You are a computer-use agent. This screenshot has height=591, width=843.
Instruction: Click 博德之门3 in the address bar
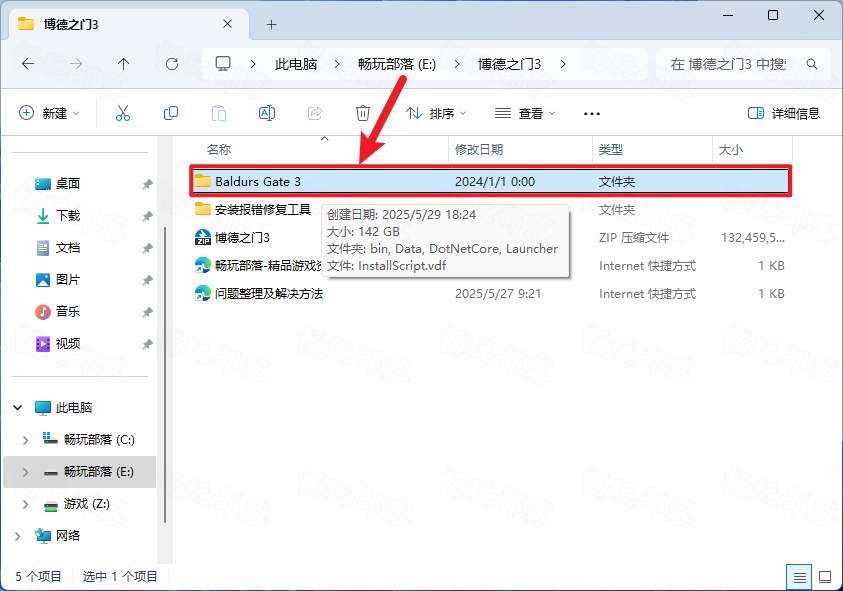point(509,65)
